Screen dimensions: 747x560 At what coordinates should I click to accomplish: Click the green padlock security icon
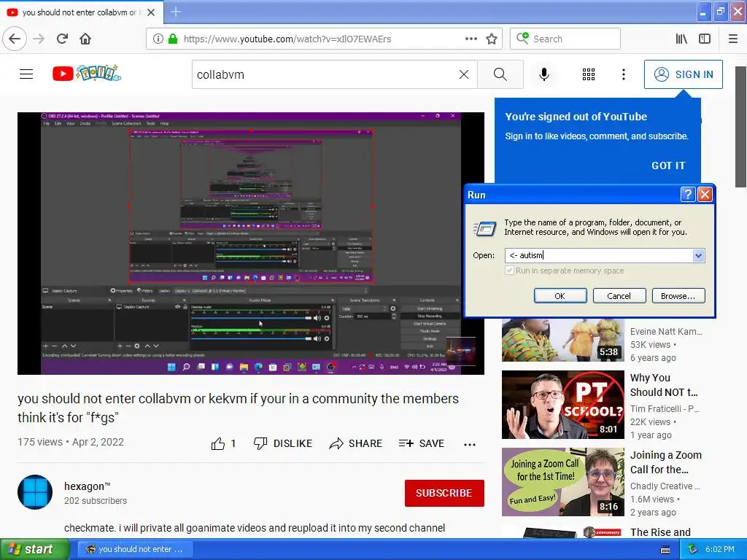(x=173, y=39)
